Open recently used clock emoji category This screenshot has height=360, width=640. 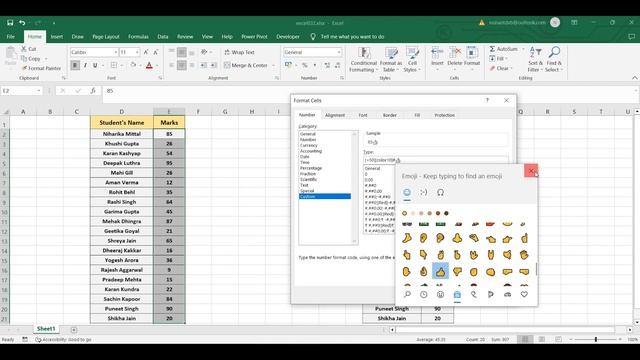[424, 294]
